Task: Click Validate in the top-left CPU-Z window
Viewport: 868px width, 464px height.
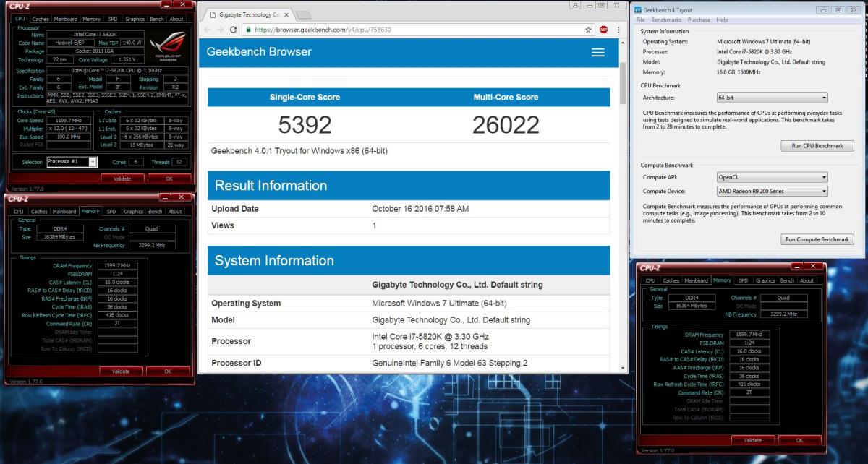Action: click(122, 179)
